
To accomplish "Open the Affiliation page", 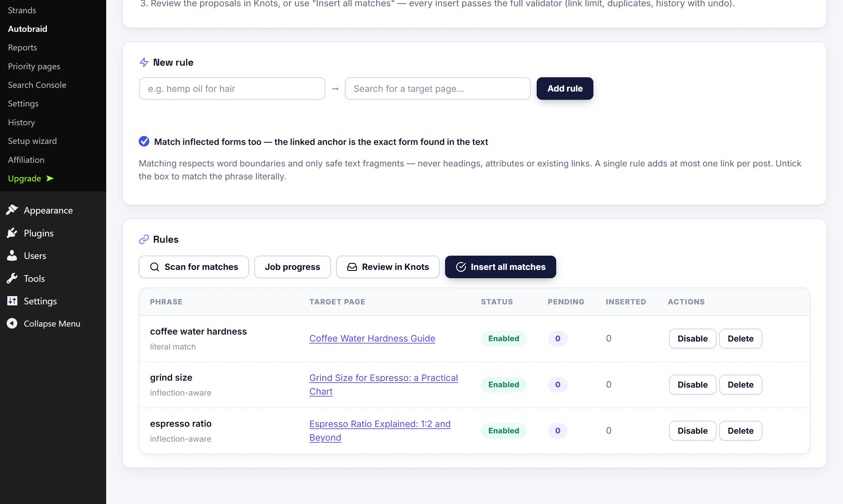I will 26,159.
